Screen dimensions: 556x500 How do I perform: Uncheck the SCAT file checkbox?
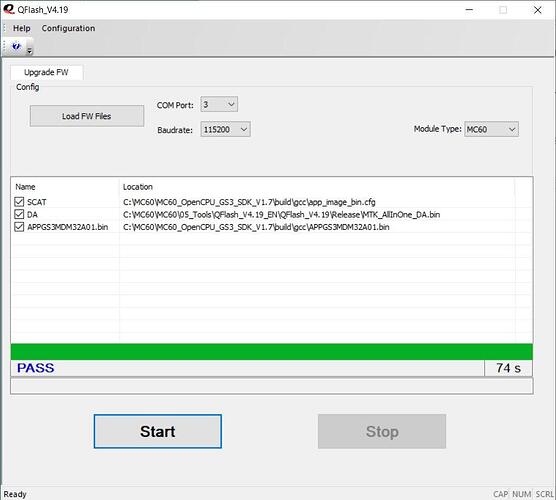(x=19, y=202)
